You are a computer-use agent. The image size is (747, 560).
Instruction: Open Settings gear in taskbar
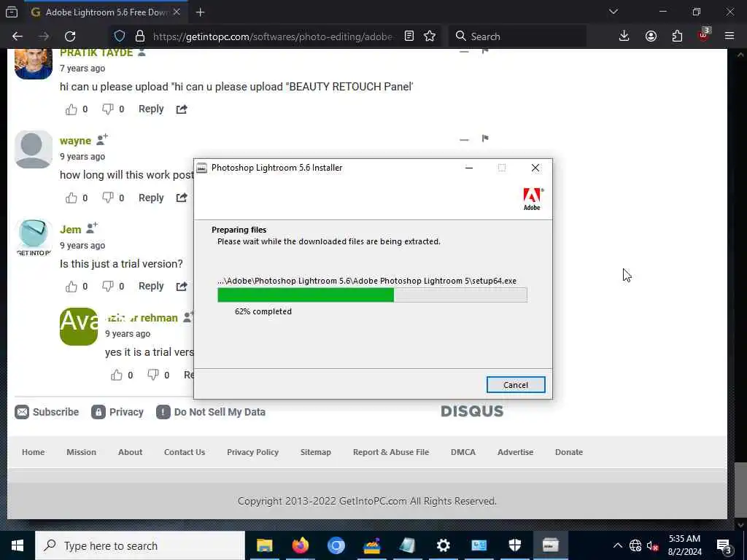443,545
